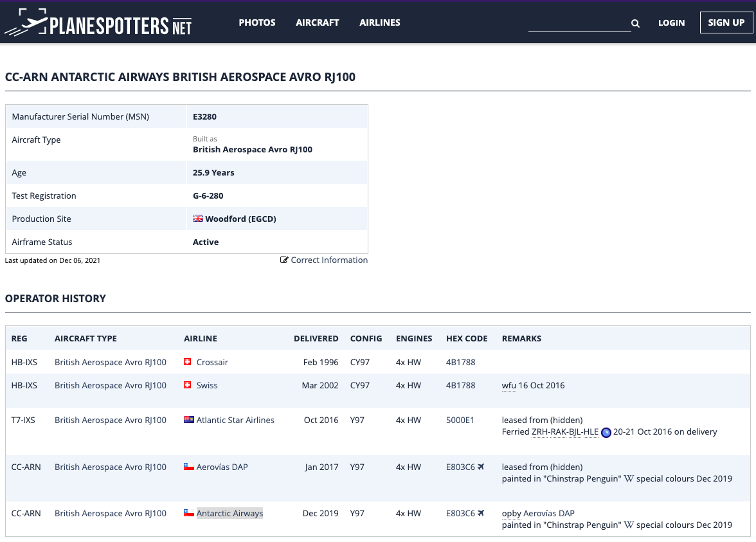Open the Crossair airline link
The height and width of the screenshot is (542, 756).
(x=212, y=362)
